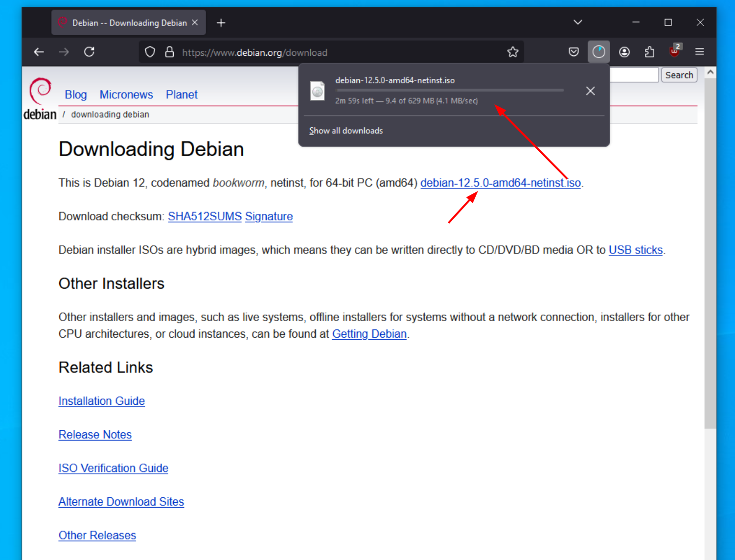Open the Release Notes link

coord(95,435)
